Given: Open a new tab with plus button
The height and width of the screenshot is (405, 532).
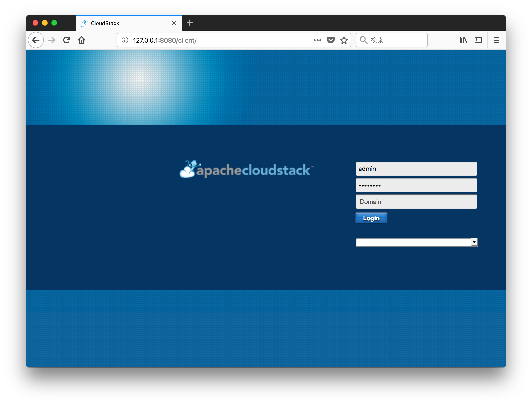Looking at the screenshot, I should 190,23.
